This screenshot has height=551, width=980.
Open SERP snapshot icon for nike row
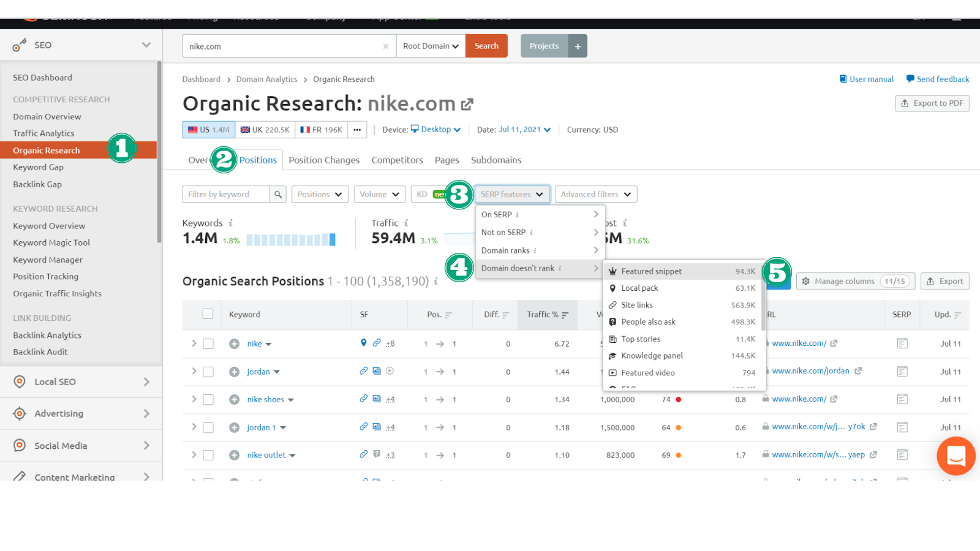[x=902, y=343]
